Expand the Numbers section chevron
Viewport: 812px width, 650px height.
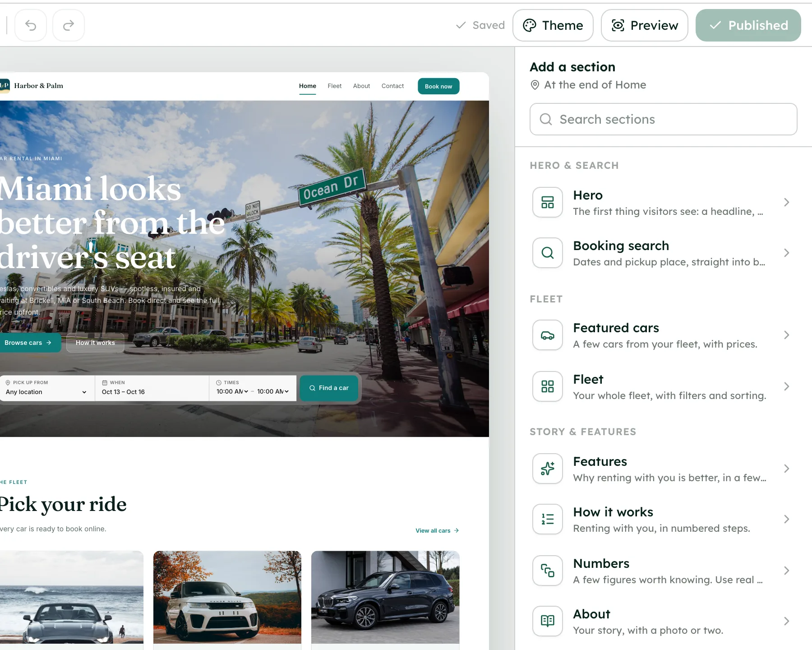[x=786, y=571]
